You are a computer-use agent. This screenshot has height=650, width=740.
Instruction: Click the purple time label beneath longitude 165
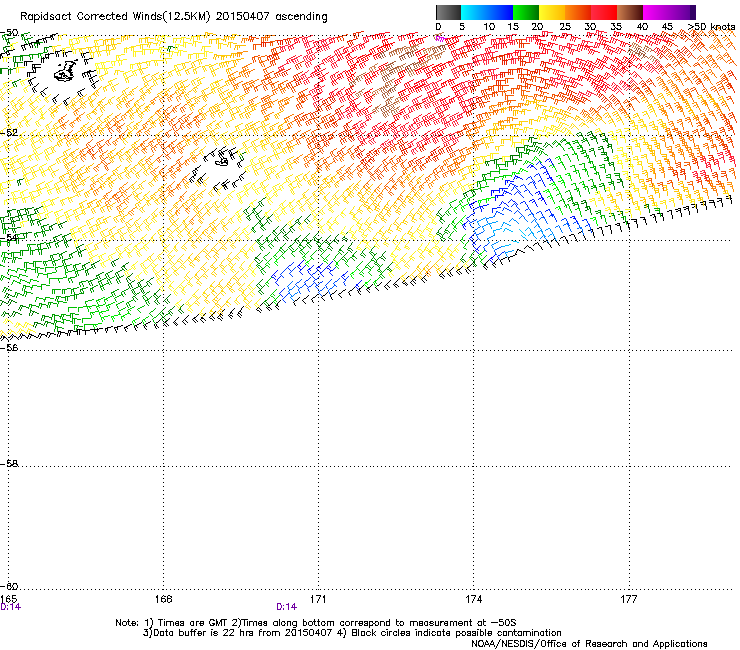10,607
